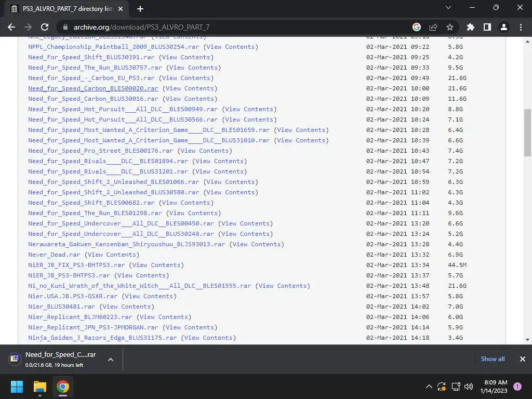
Task: View Contents of NiER_JB_PS3-BHTPS3.rar
Action: pyautogui.click(x=141, y=275)
